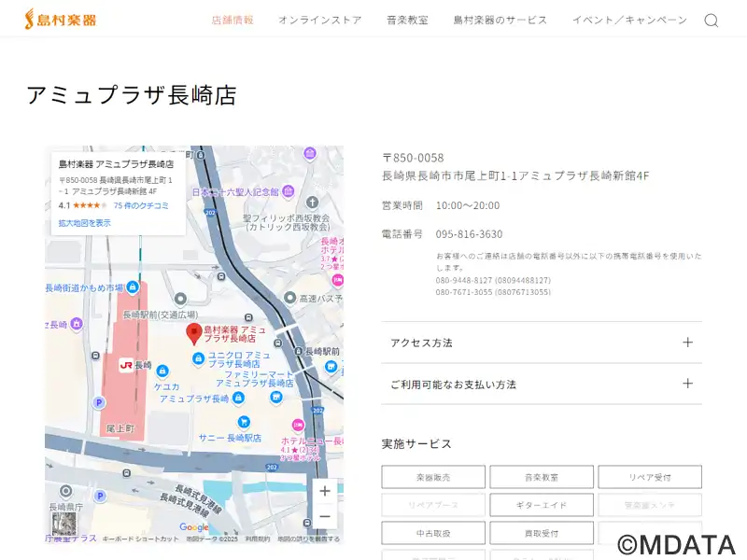Image resolution: width=747 pixels, height=560 pixels.
Task: Select the ホテルニュー長崎 hotel marker
Action: click(x=298, y=425)
